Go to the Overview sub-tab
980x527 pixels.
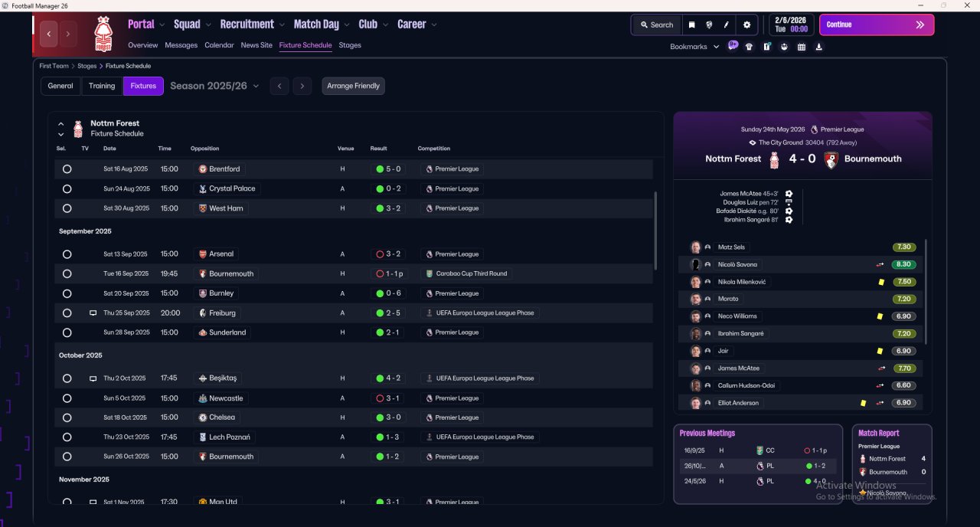143,45
